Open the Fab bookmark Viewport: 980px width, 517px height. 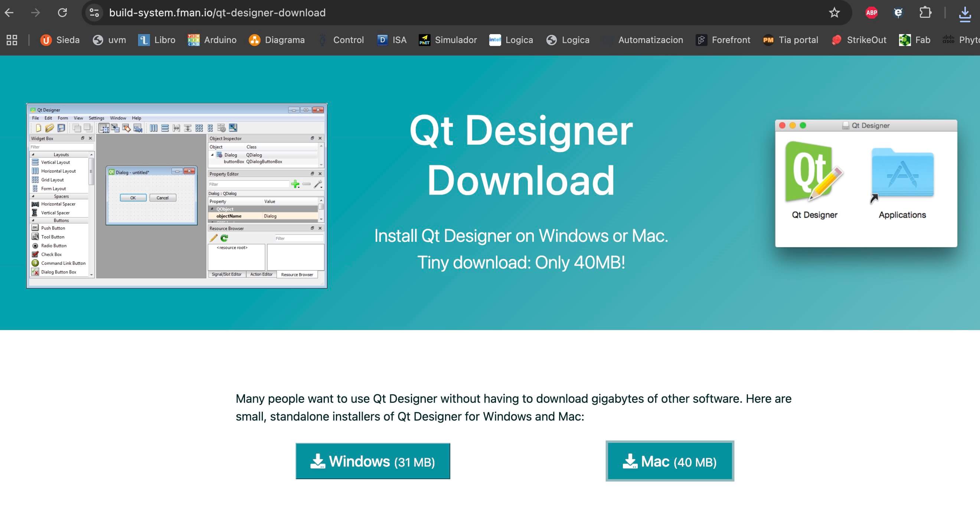915,40
